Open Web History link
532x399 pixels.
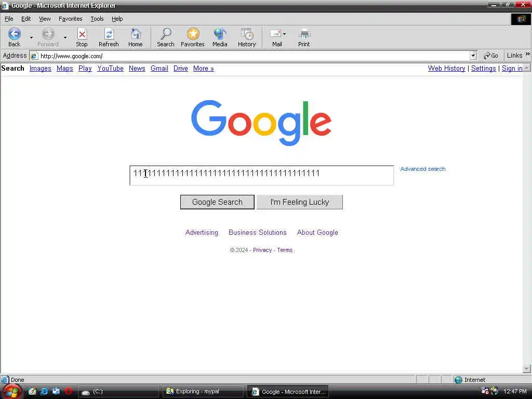click(446, 69)
